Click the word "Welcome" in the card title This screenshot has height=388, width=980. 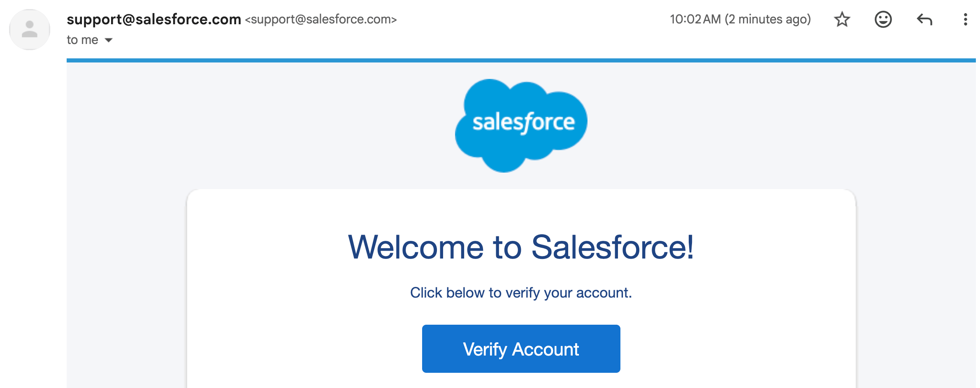(x=416, y=247)
